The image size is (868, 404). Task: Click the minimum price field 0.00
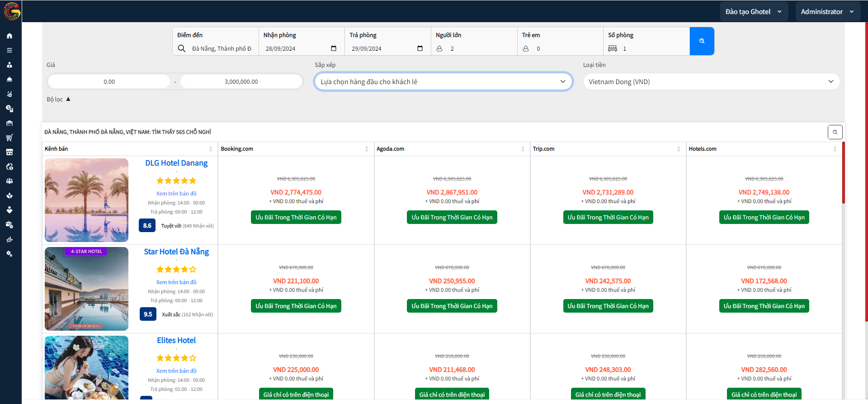(109, 81)
